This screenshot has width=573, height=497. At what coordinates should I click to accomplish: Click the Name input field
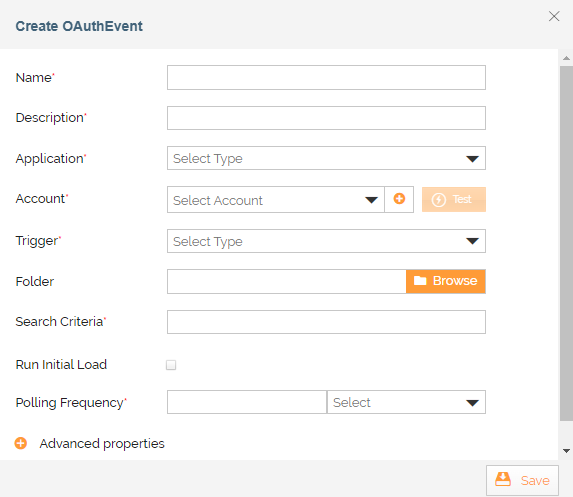pyautogui.click(x=326, y=77)
